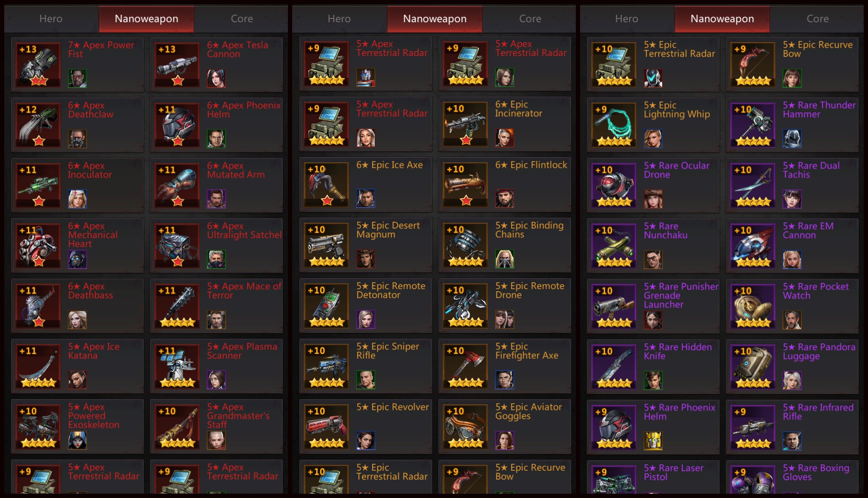This screenshot has width=868, height=498.
Task: Open the 6★ Epic Incinerator weapon icon
Action: [465, 124]
